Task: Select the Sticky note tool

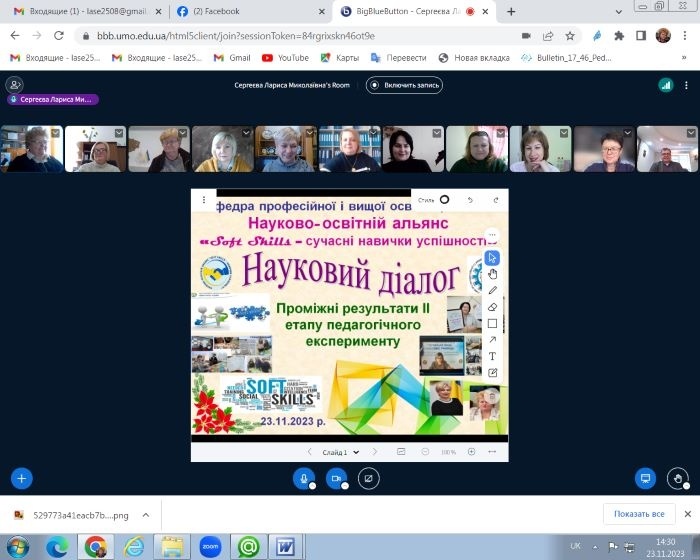Action: 492,372
